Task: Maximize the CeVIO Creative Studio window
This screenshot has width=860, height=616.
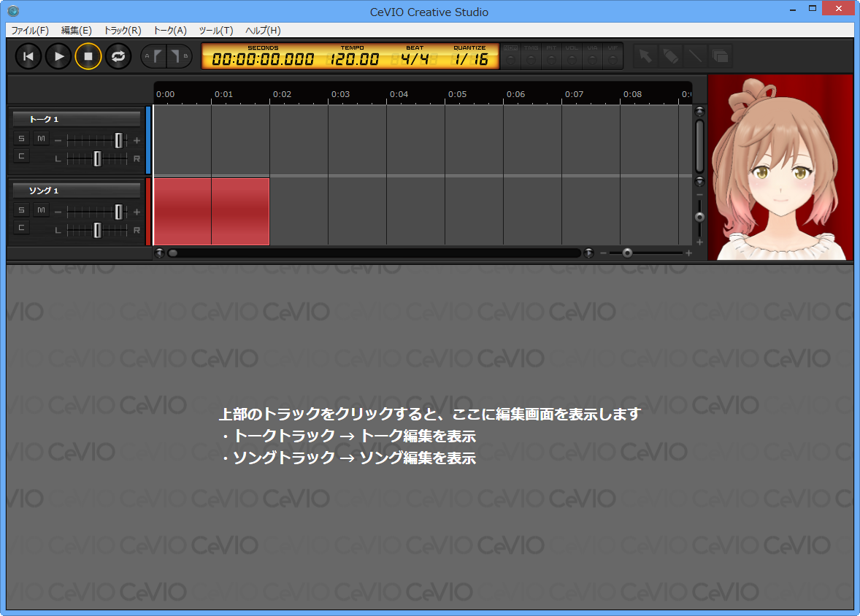Action: coord(813,8)
